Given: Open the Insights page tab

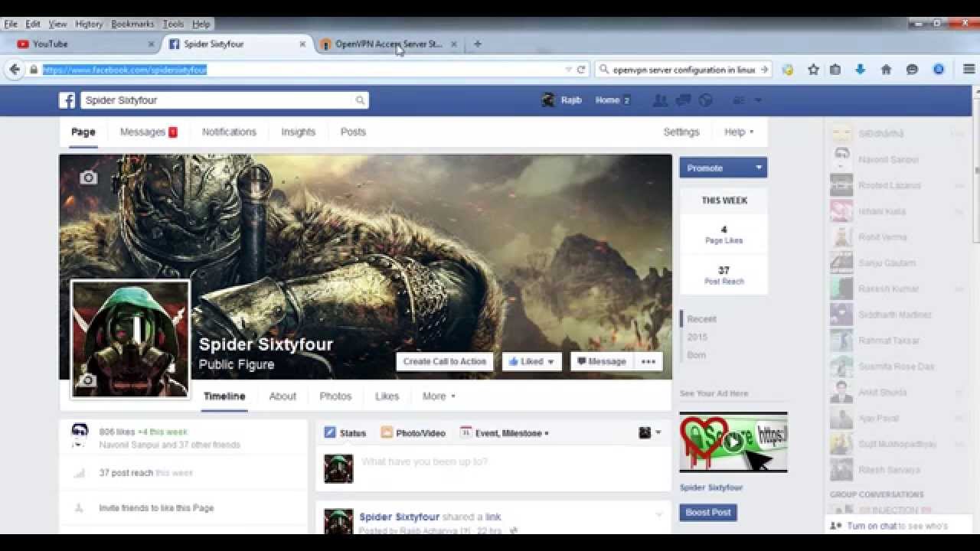Looking at the screenshot, I should [x=298, y=132].
